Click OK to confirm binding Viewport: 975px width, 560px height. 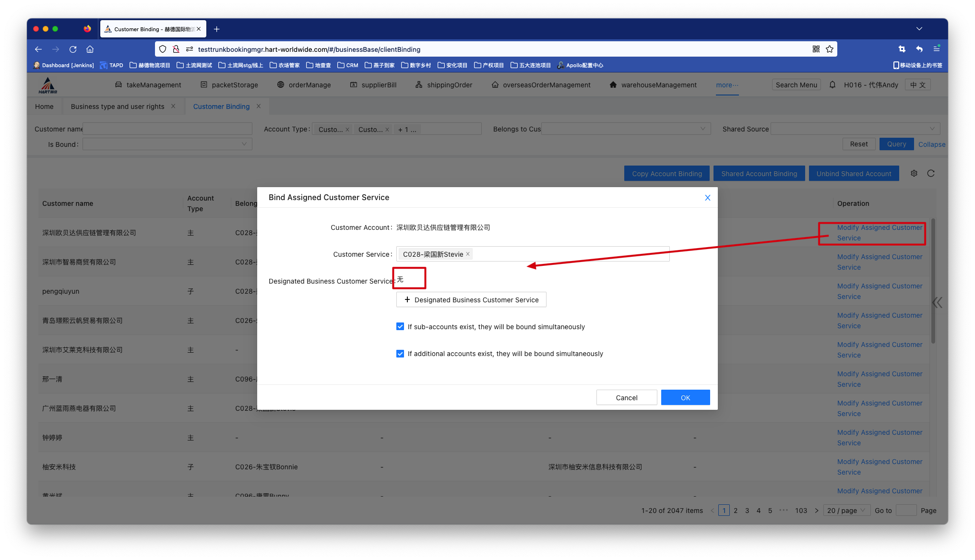click(685, 398)
